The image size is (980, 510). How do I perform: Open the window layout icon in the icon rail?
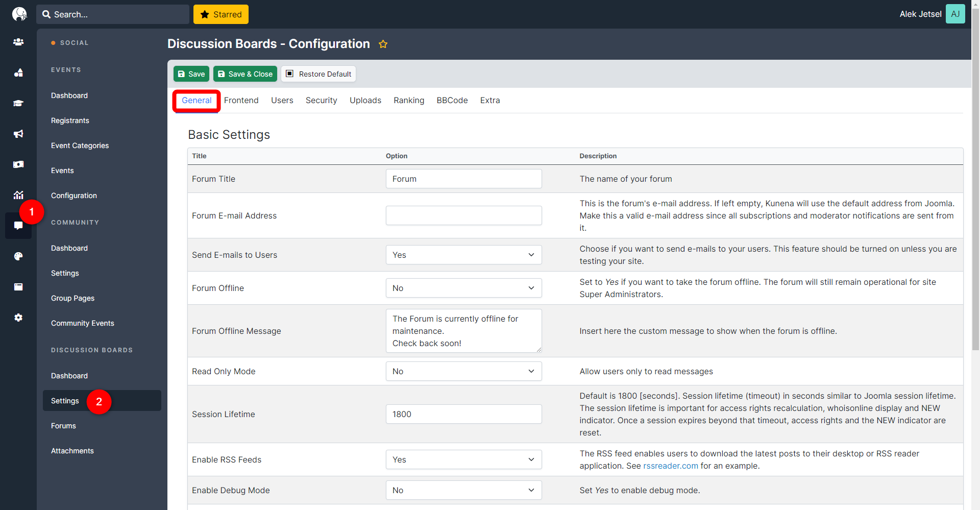[18, 287]
